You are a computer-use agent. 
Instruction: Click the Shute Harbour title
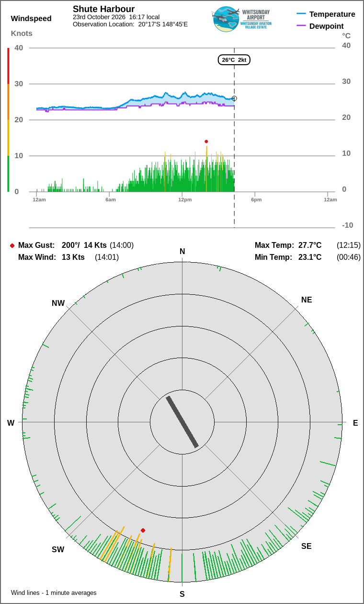pos(103,9)
